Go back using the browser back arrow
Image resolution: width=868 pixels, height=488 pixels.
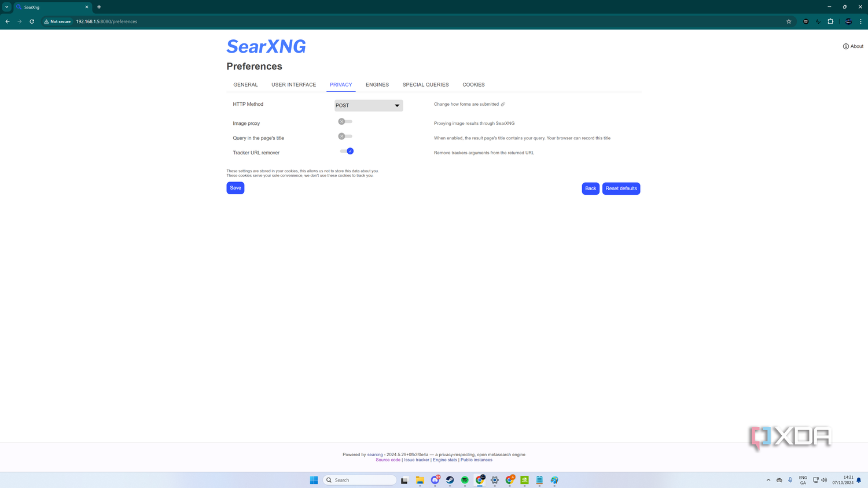coord(8,21)
